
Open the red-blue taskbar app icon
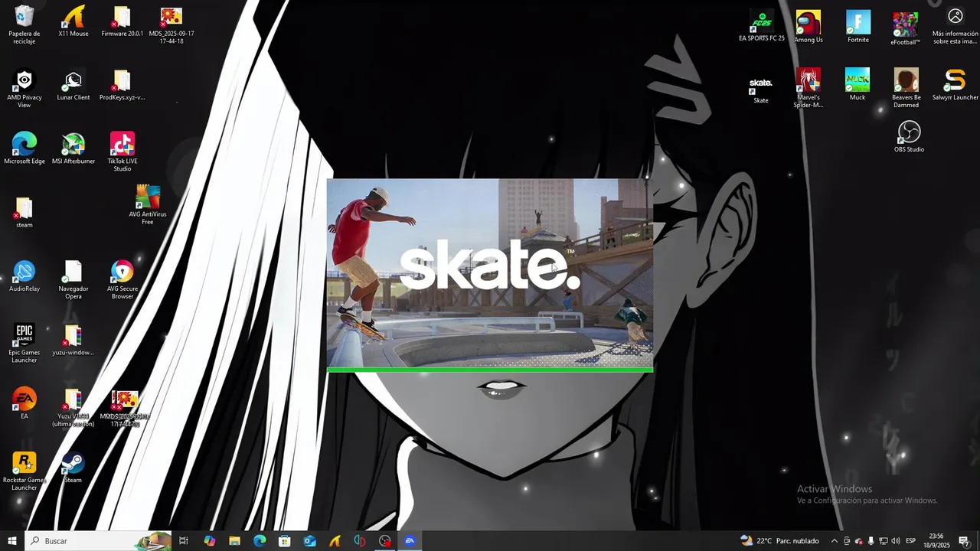[360, 541]
